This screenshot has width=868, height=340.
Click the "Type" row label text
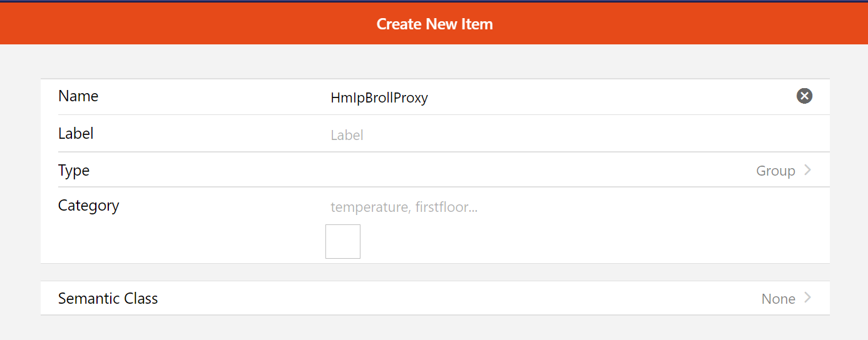point(74,171)
